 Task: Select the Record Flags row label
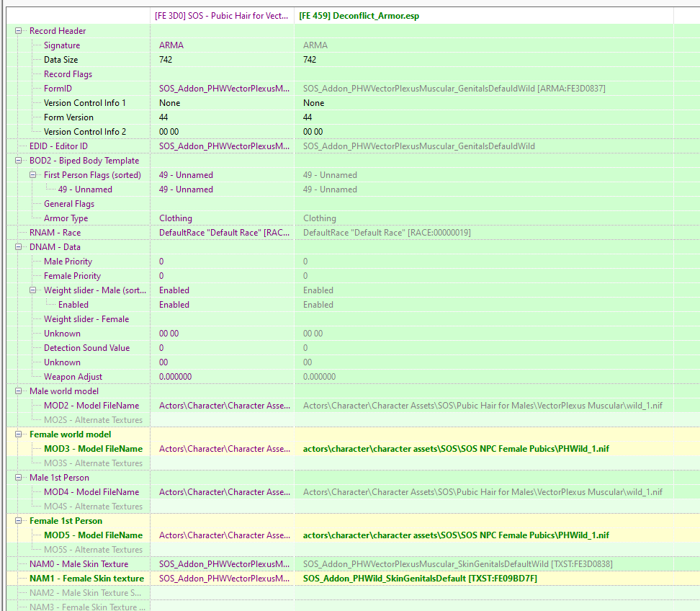tap(68, 74)
